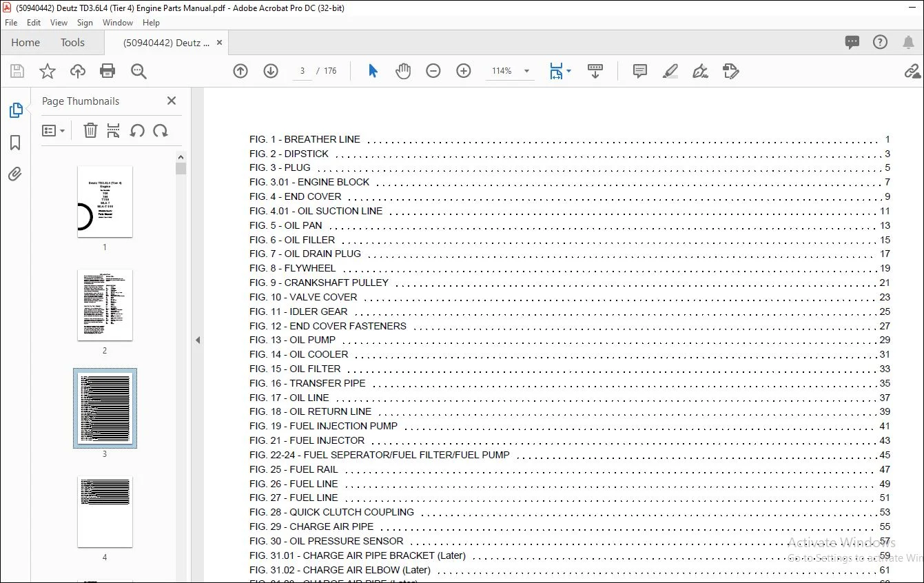Switch to the Home tab

(25, 43)
